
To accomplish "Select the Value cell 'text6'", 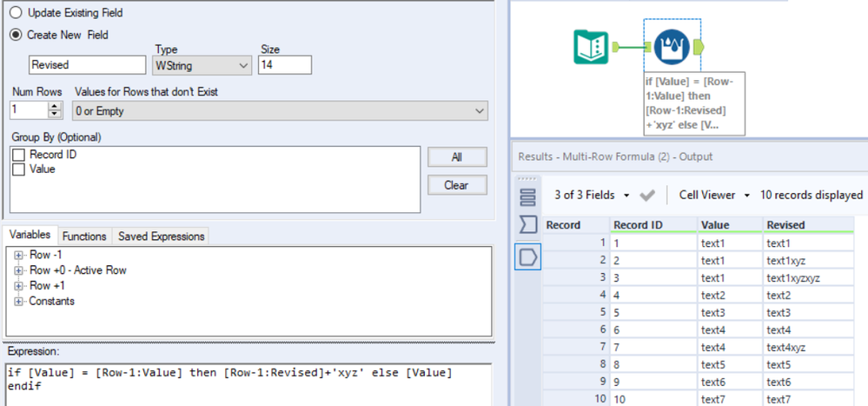I will tap(730, 383).
